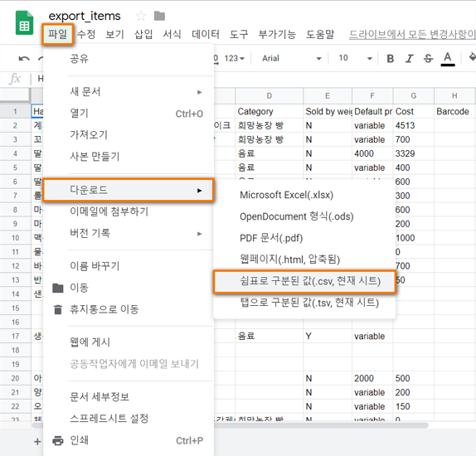476x456 pixels.
Task: Open the font size 10 dropdown
Action: (355, 58)
